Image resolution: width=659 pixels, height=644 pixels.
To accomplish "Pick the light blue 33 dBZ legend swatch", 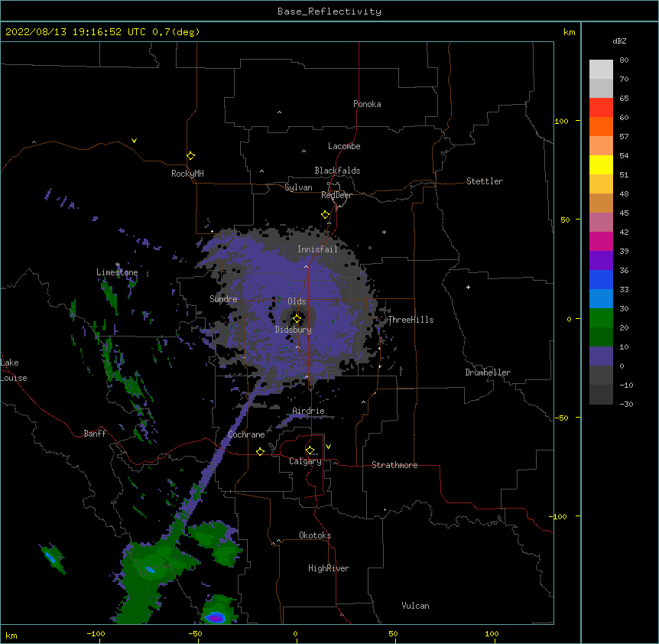I will pos(601,298).
